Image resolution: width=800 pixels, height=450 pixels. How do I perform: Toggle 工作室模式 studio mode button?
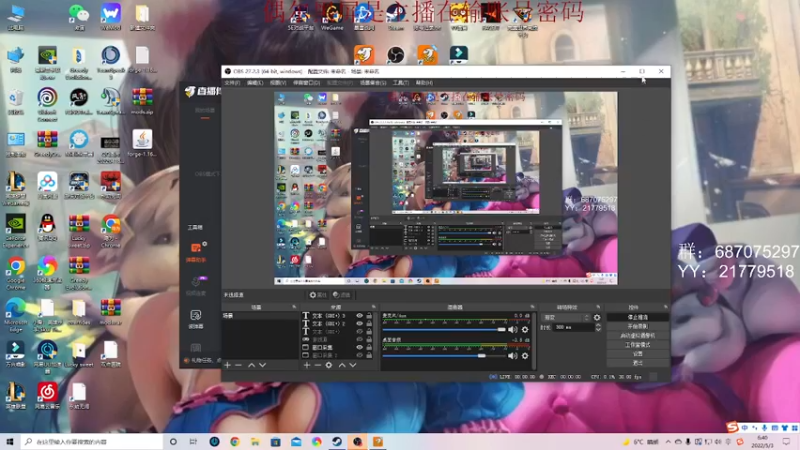(x=638, y=345)
